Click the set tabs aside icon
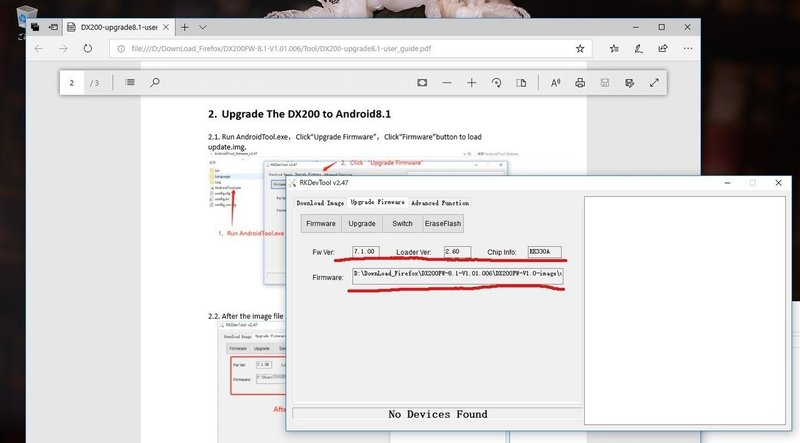The height and width of the screenshot is (443, 800). point(53,27)
